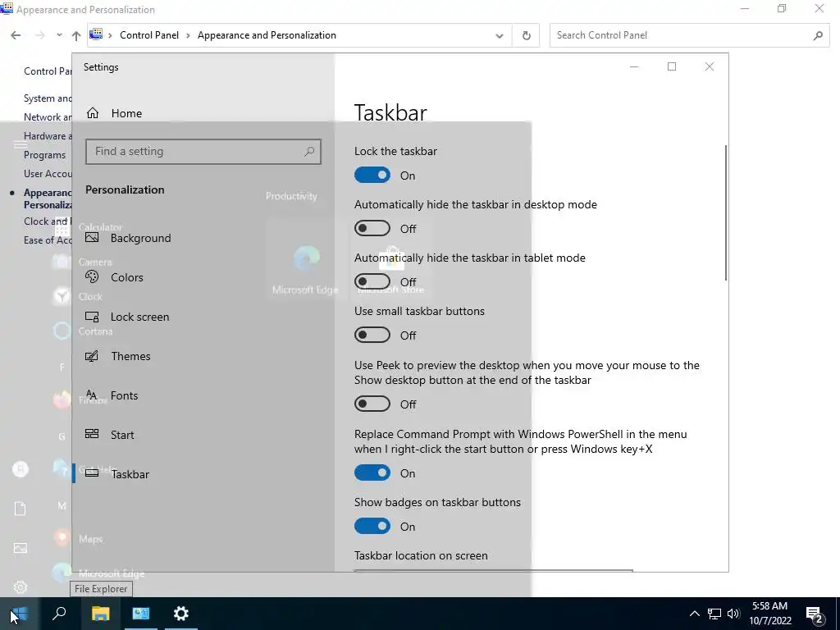Disable Show badges on taskbar buttons
The height and width of the screenshot is (630, 840).
pyautogui.click(x=372, y=526)
